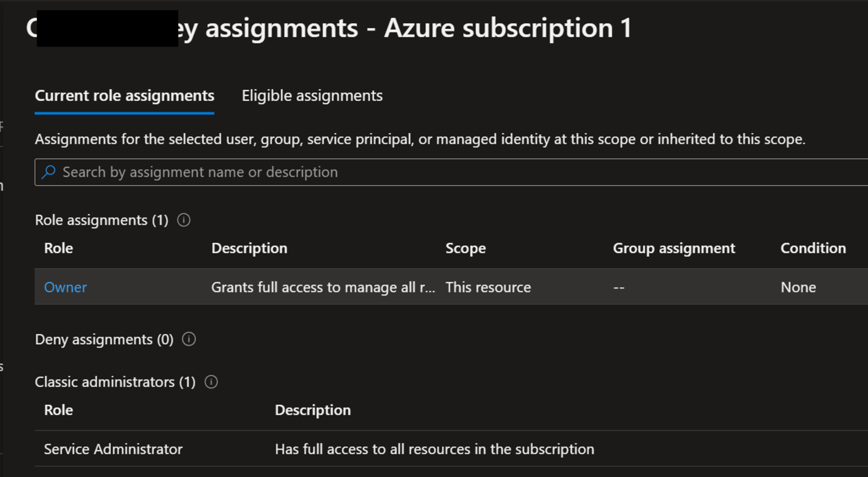The height and width of the screenshot is (477, 868).
Task: Click the Description header in role assignments table
Action: click(249, 248)
